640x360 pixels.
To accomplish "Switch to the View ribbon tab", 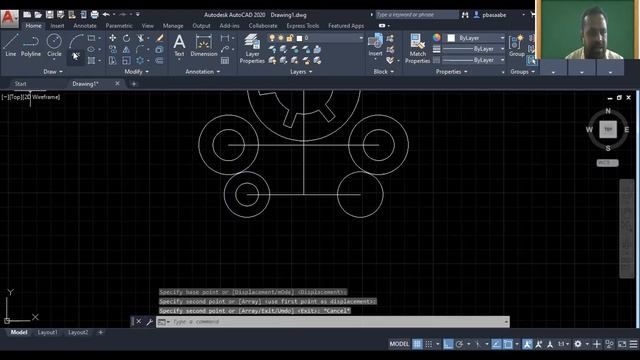I will click(147, 26).
